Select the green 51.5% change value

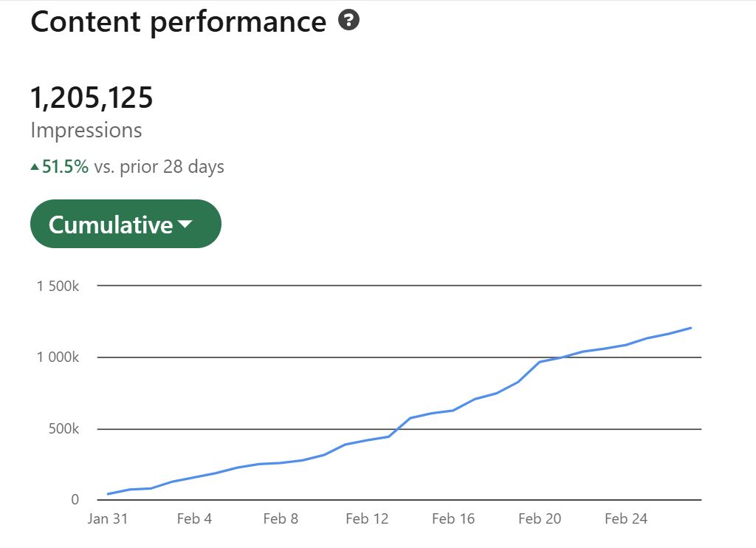pyautogui.click(x=65, y=167)
